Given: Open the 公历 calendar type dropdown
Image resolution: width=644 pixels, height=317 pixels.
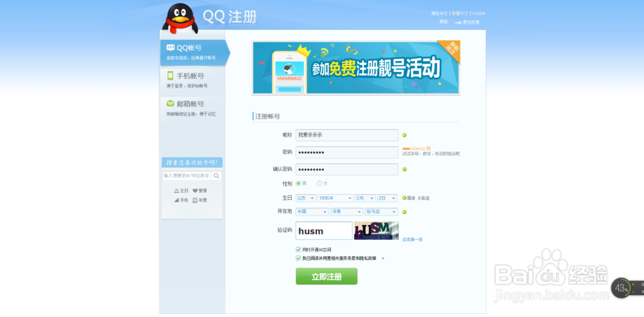Looking at the screenshot, I should pyautogui.click(x=305, y=198).
